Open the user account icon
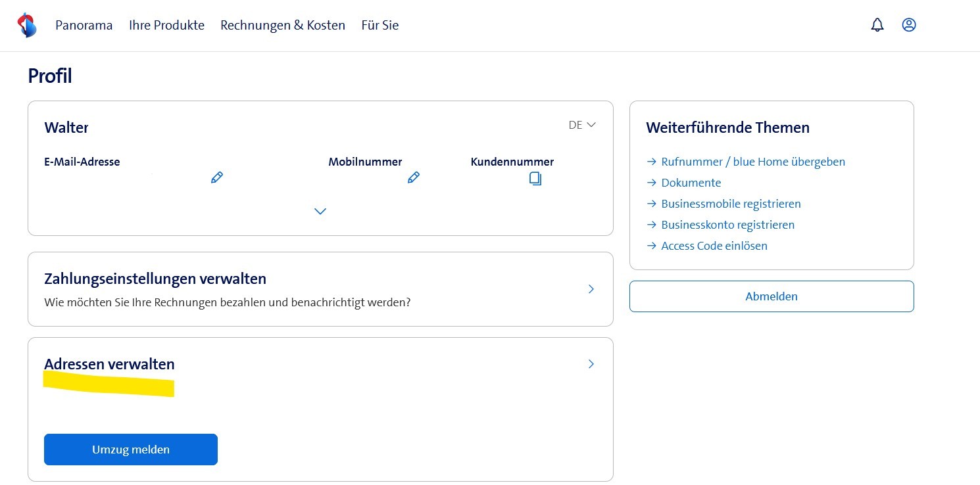 [909, 25]
